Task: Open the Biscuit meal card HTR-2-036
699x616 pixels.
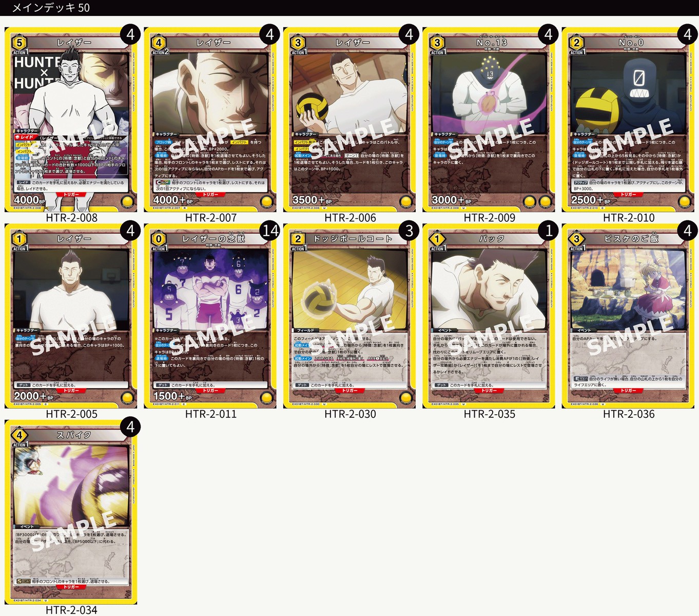Action: click(x=628, y=316)
